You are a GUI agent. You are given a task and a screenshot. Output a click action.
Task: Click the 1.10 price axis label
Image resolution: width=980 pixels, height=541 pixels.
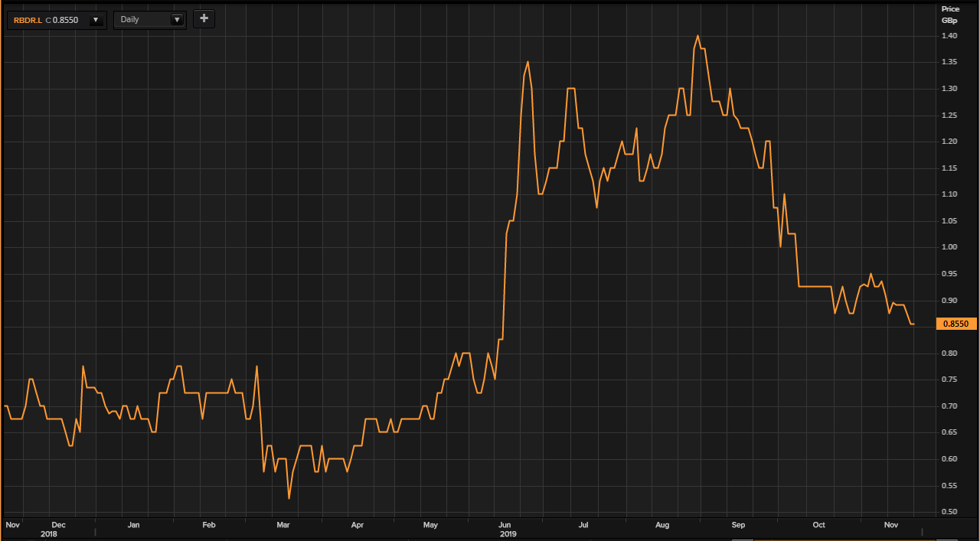pyautogui.click(x=950, y=194)
